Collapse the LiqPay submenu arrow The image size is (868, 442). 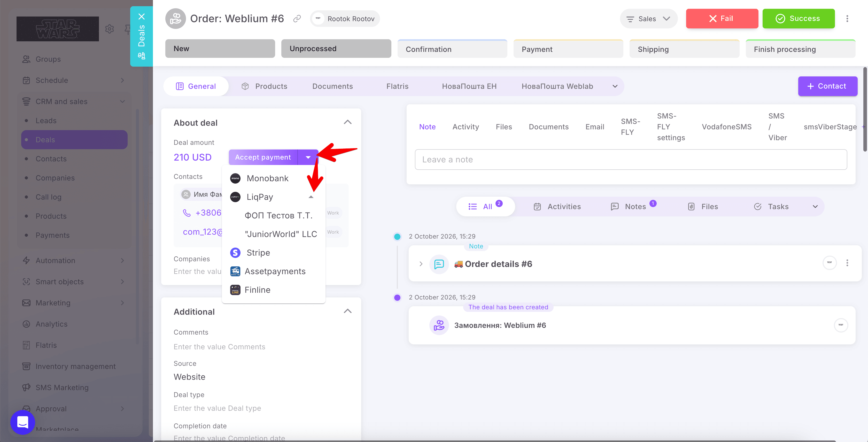[311, 197]
